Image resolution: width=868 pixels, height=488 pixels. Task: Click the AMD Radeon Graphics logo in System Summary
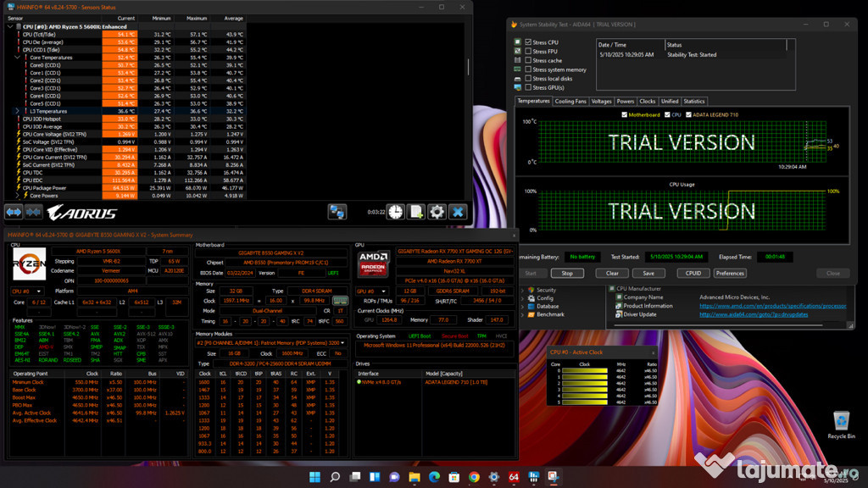[373, 263]
